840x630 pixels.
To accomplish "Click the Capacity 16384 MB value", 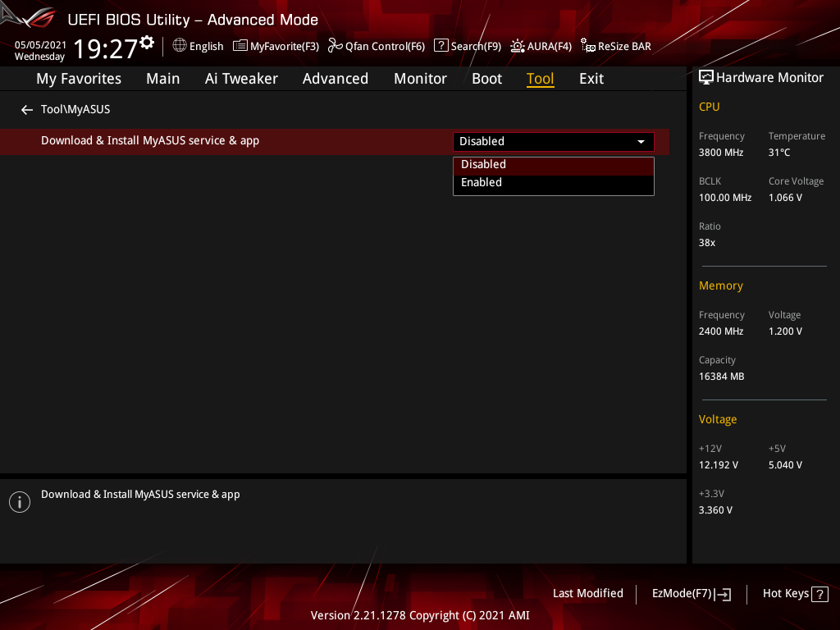I will click(721, 377).
